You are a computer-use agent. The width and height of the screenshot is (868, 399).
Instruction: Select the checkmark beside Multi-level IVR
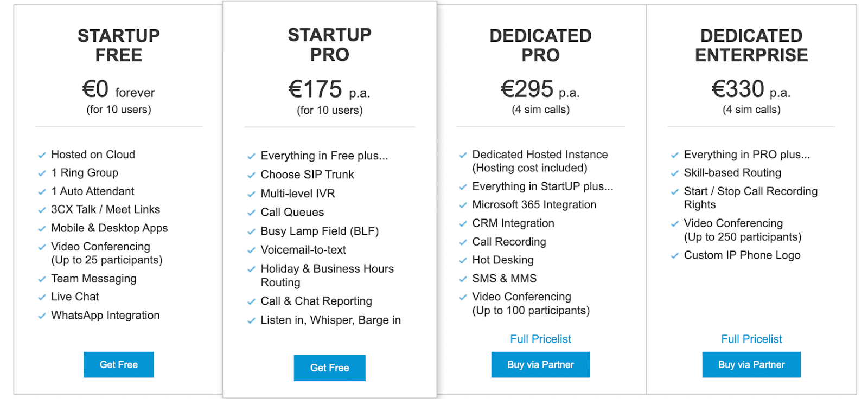pos(252,194)
